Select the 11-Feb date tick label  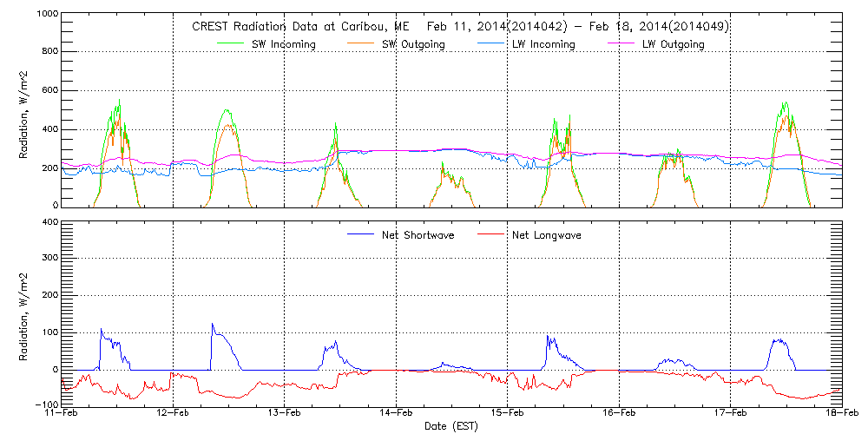(62, 413)
